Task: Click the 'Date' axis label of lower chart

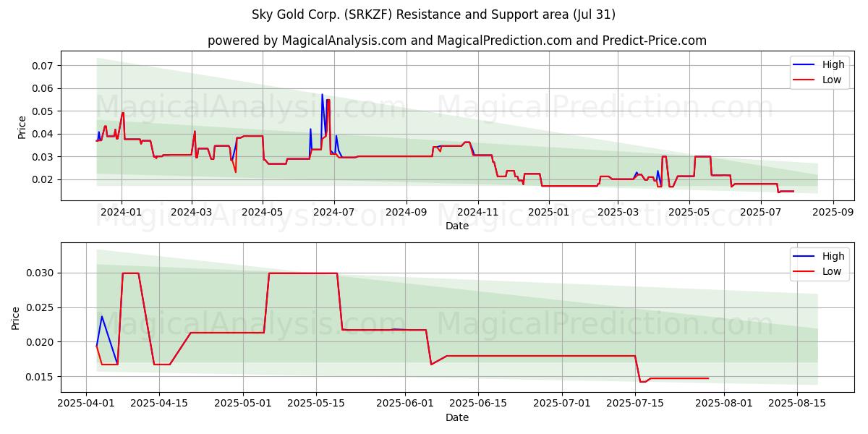Action: click(457, 417)
